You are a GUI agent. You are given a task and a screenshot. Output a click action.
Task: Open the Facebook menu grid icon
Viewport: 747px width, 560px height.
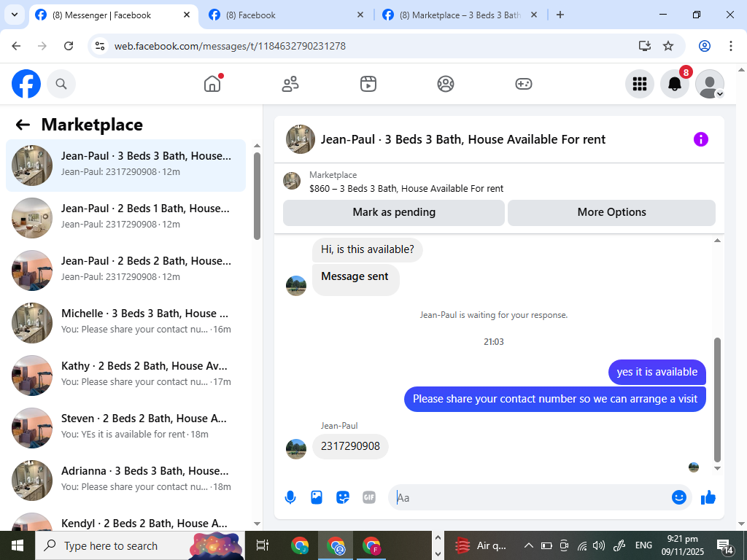[639, 85]
